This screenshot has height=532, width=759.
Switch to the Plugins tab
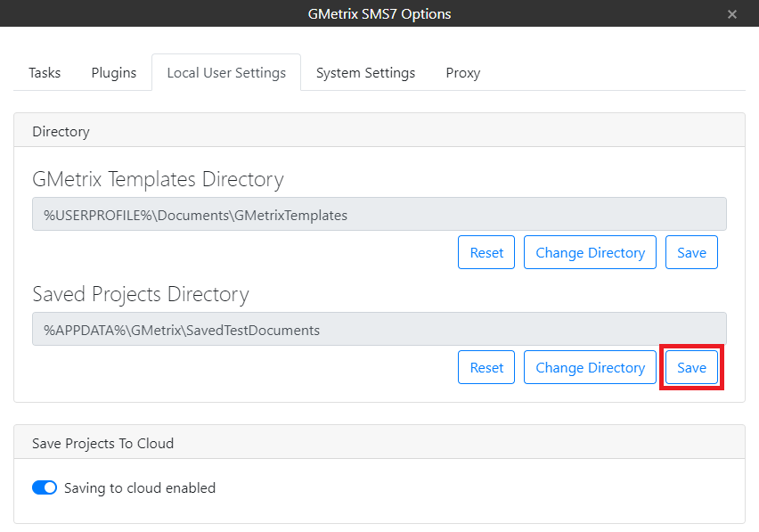pos(114,72)
